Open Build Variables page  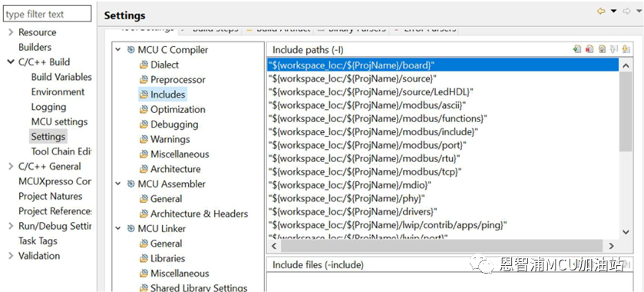61,77
